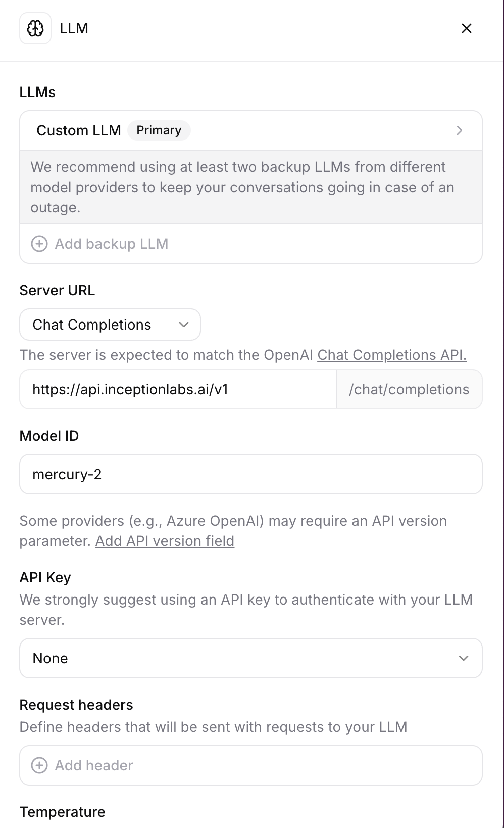The height and width of the screenshot is (828, 504).
Task: Focus the server URL inceptionlabs input field
Action: click(x=178, y=389)
